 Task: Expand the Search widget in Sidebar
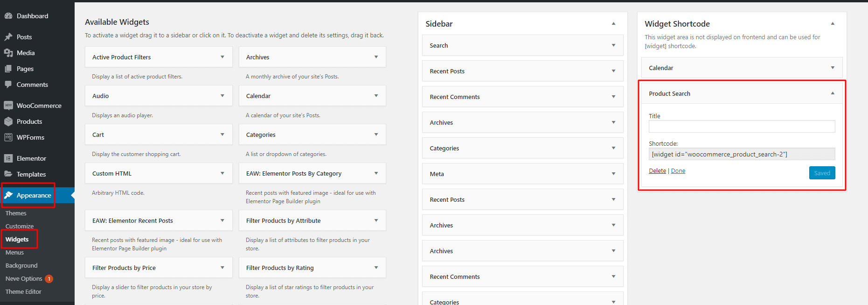click(x=613, y=45)
